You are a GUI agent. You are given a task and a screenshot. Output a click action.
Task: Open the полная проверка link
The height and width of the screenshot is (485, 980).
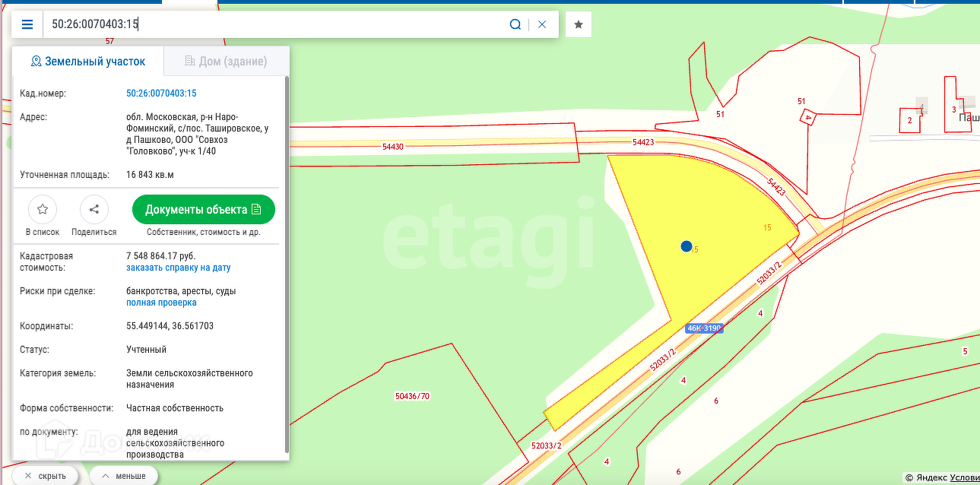coord(161,303)
